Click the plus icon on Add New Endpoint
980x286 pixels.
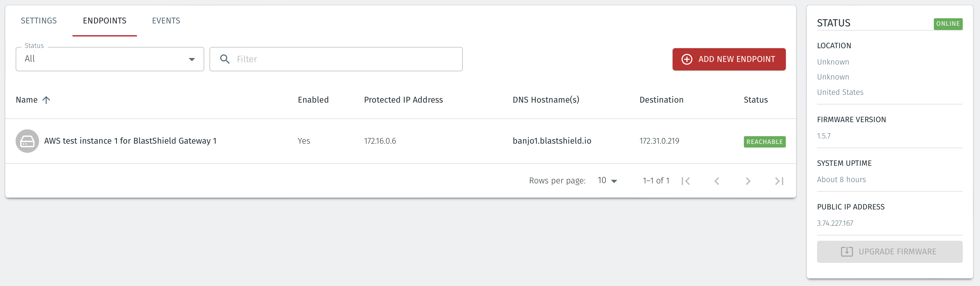click(687, 59)
